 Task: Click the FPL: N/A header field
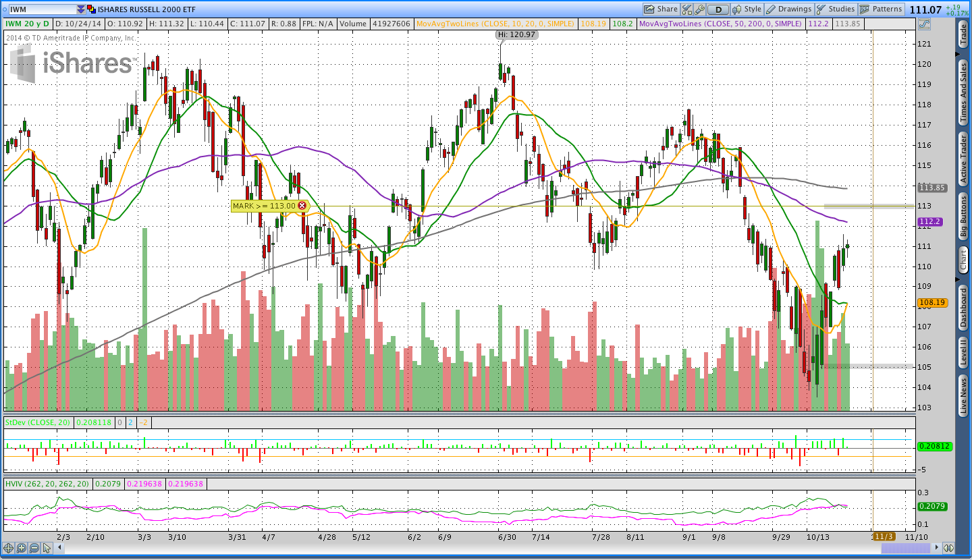click(318, 24)
